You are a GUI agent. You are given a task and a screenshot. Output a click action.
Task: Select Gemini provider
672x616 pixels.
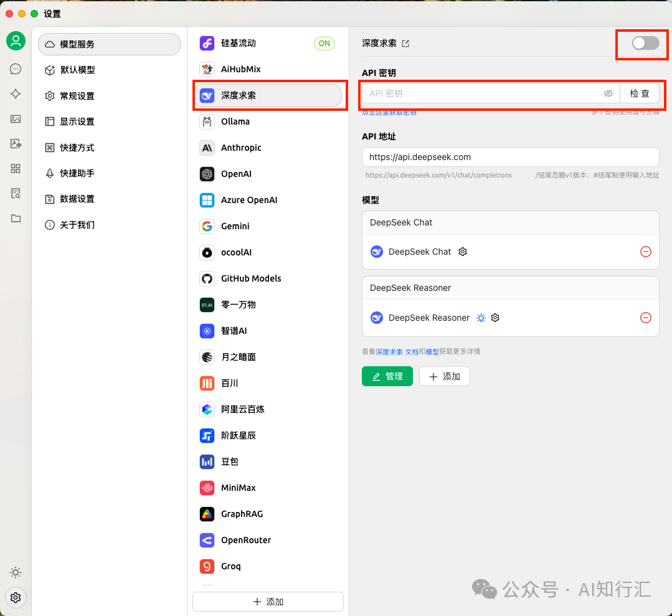268,226
